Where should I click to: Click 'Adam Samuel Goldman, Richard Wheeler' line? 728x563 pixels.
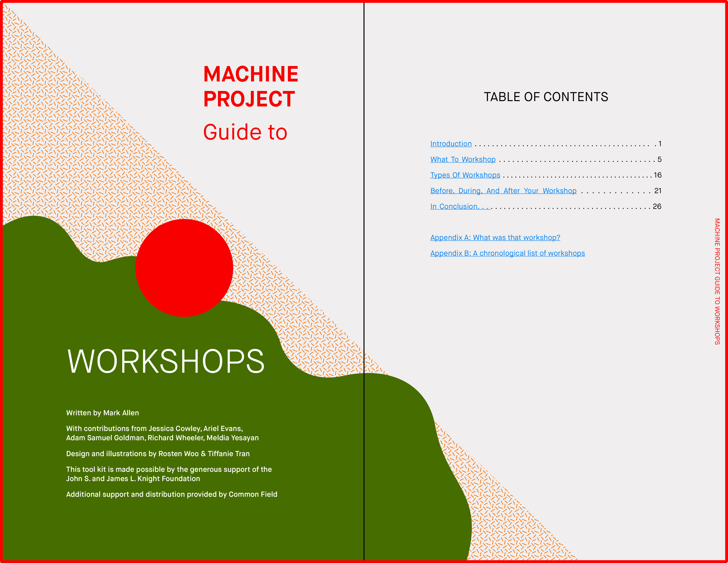coord(162,438)
